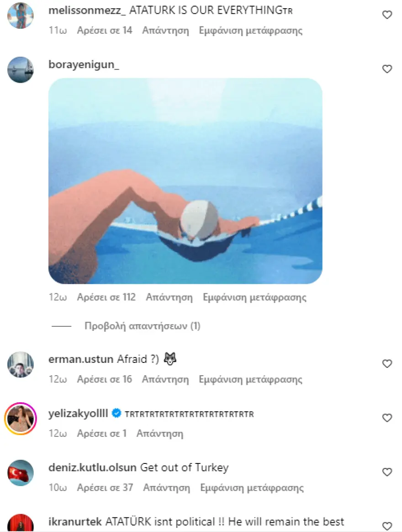Show translation under the swimmer GIF
402x532 pixels.
click(254, 297)
